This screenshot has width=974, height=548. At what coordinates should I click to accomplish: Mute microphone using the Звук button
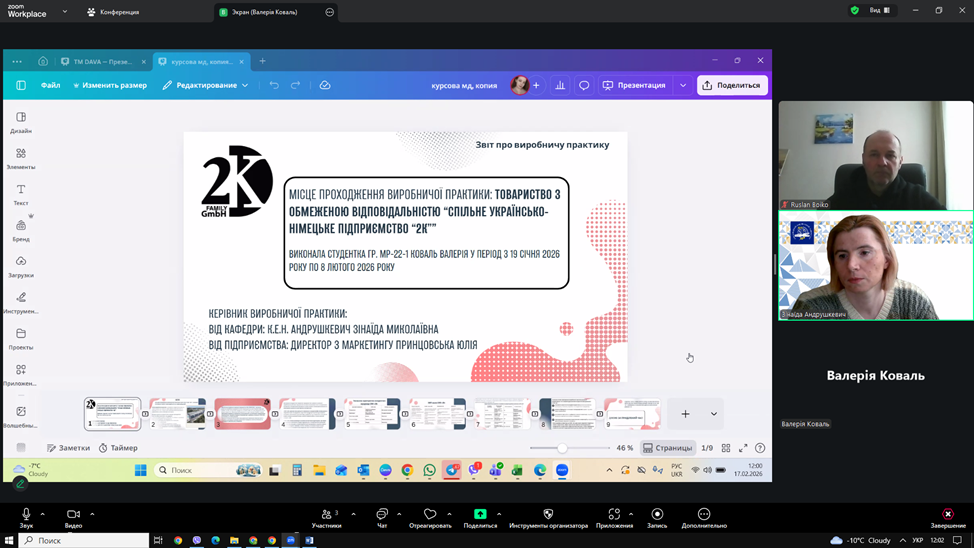(x=26, y=517)
